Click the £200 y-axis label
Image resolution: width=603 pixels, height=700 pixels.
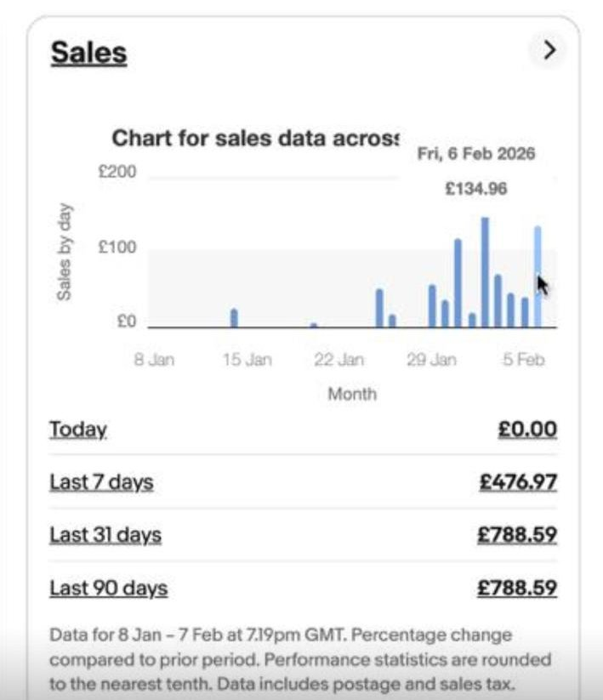click(x=119, y=171)
